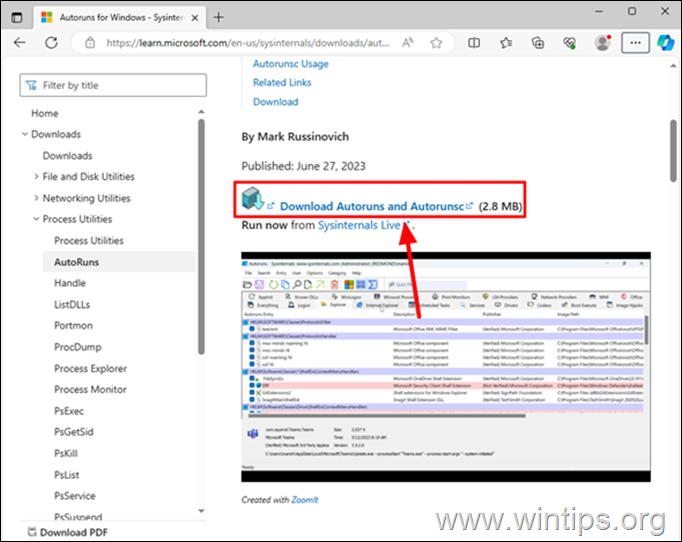Click Download Autoruns and Autorunsc link
Viewport: 682px width, 542px height.
coord(372,206)
